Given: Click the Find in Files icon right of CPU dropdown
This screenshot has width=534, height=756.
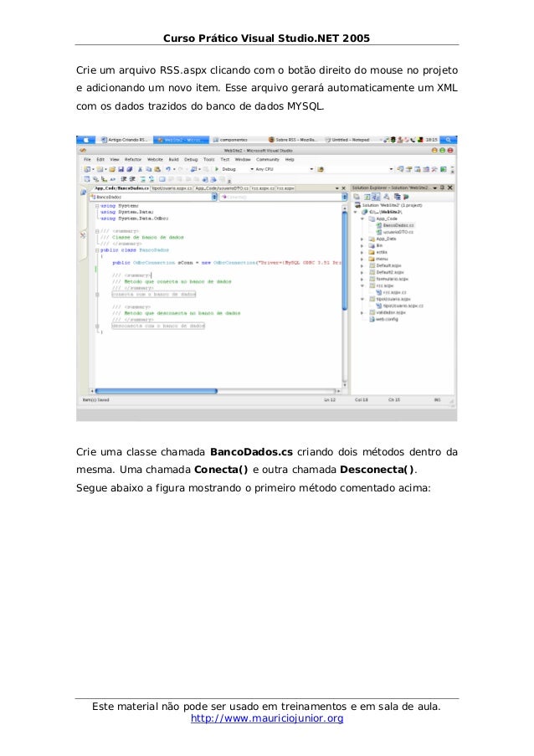Looking at the screenshot, I should coord(321,169).
